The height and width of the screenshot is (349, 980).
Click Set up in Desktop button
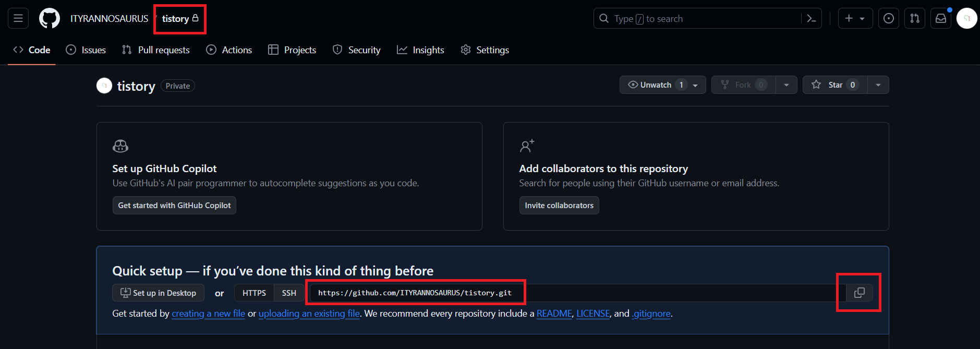click(x=158, y=293)
